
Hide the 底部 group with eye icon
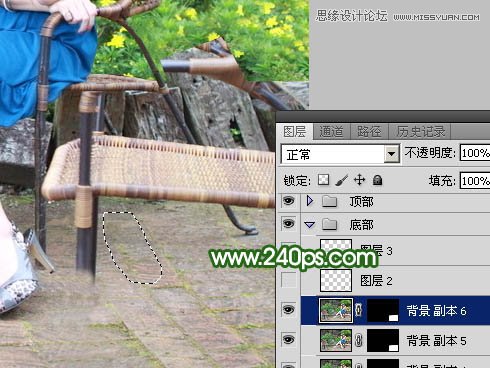[x=289, y=224]
